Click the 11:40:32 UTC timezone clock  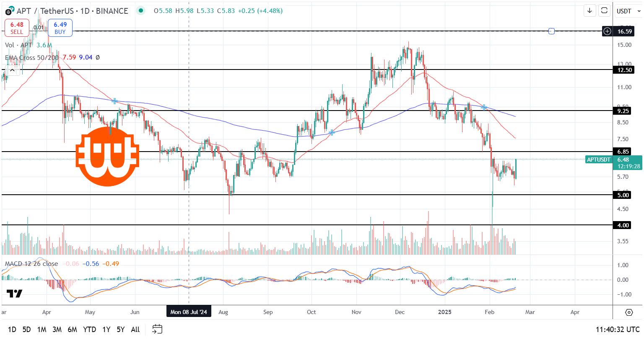[618, 330]
